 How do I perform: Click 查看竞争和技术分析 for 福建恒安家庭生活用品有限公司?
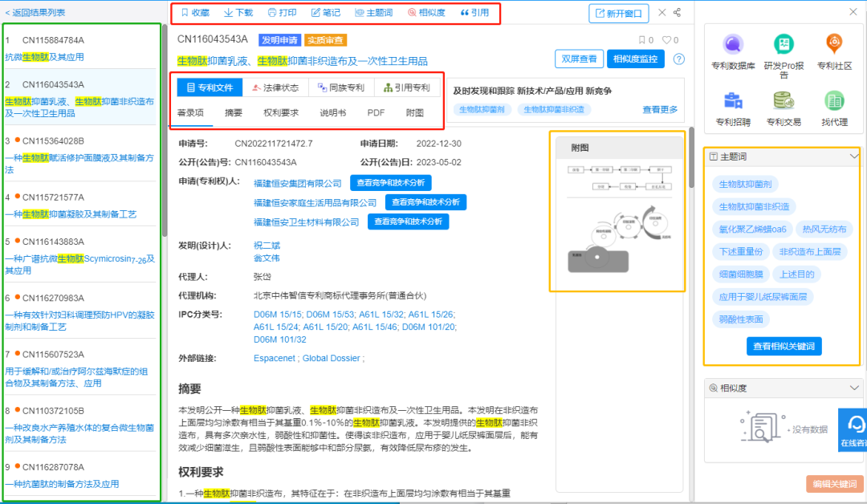(x=425, y=202)
